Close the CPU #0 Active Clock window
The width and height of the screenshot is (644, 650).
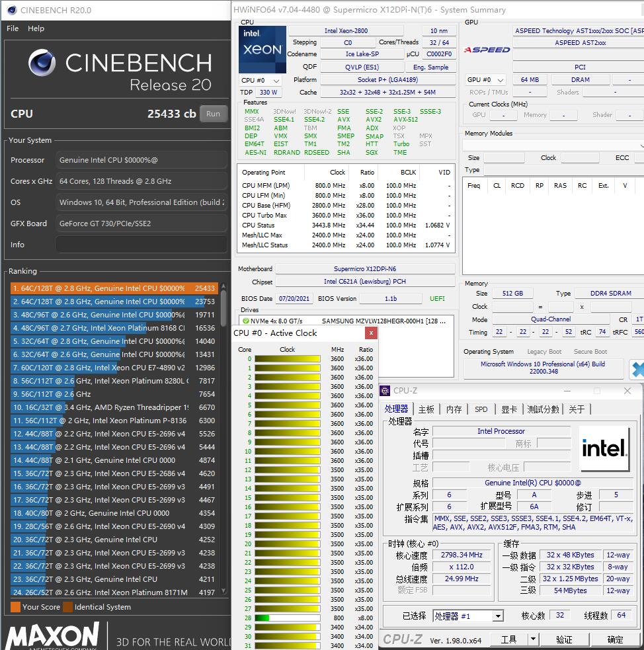(x=371, y=333)
